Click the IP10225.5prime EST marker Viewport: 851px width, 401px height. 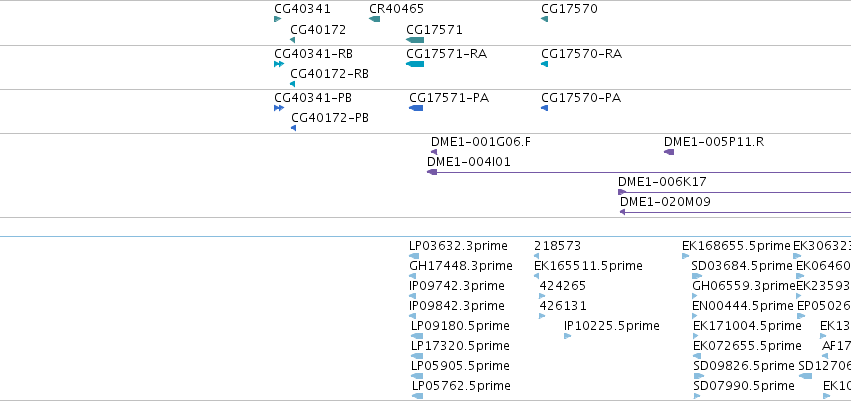[x=568, y=336]
